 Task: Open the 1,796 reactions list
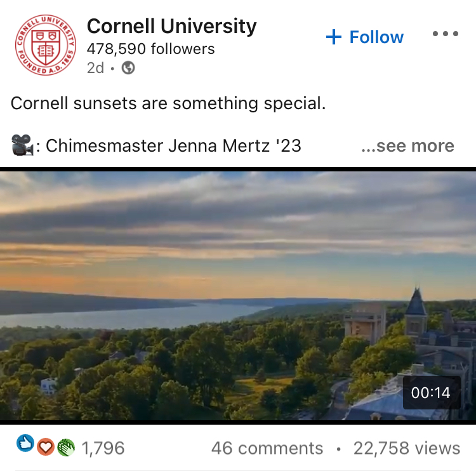(x=103, y=448)
